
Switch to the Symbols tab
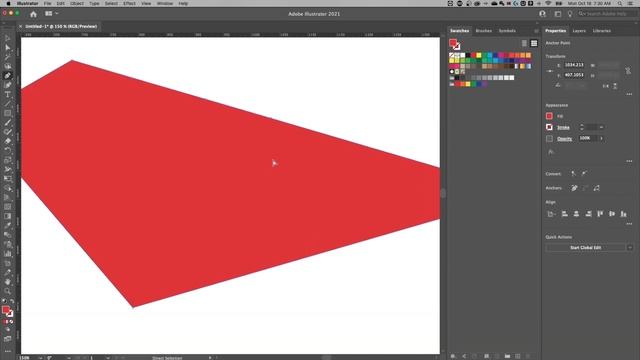507,31
